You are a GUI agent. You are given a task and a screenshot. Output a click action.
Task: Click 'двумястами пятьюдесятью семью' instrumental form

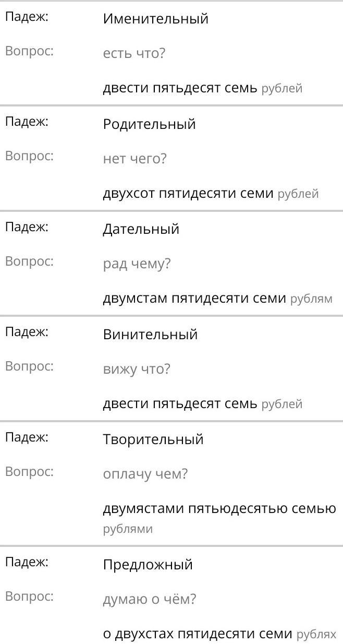(x=219, y=509)
